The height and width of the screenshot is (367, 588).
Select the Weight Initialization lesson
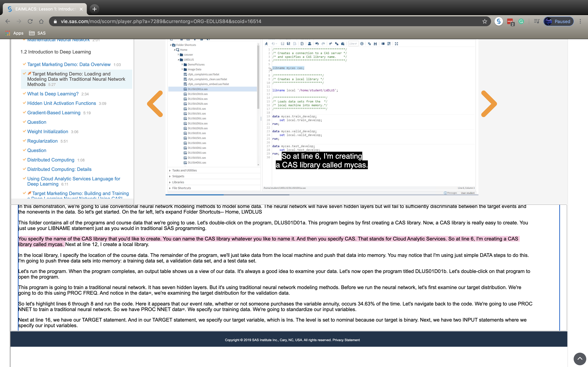(48, 132)
